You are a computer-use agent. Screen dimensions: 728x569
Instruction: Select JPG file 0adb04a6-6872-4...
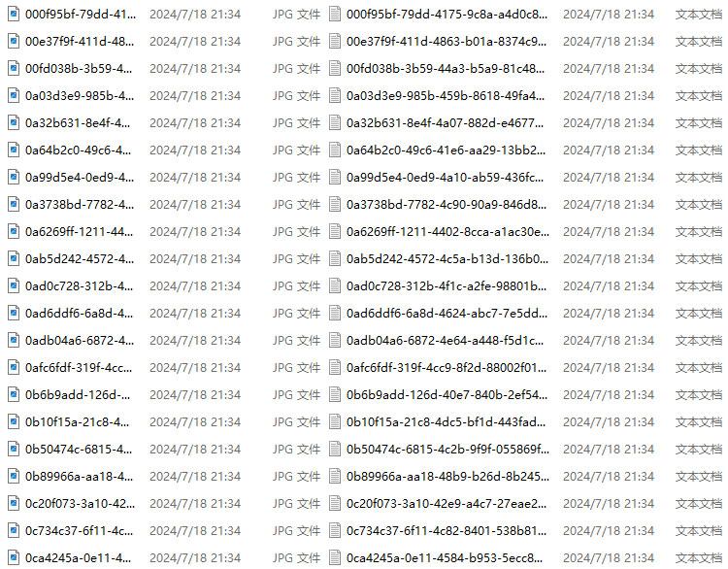coord(80,341)
